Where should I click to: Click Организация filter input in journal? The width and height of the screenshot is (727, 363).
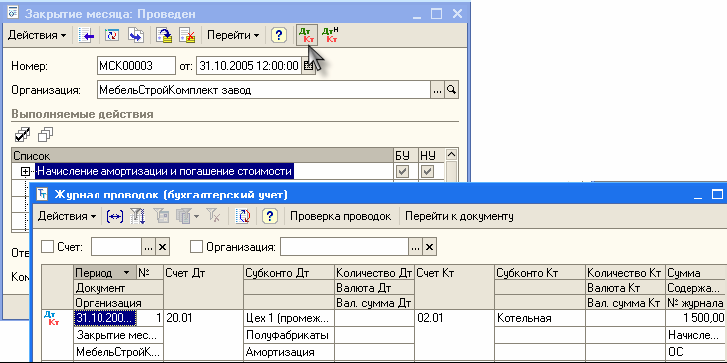(x=344, y=247)
